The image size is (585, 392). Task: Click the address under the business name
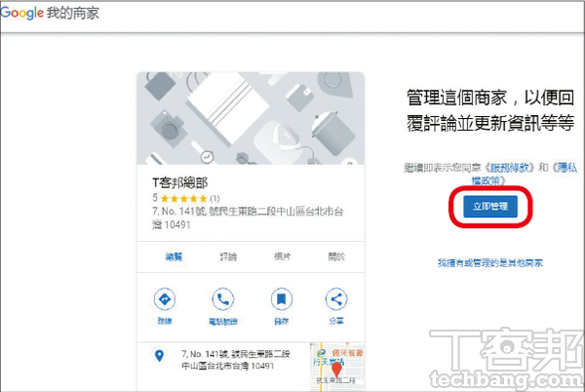point(248,218)
